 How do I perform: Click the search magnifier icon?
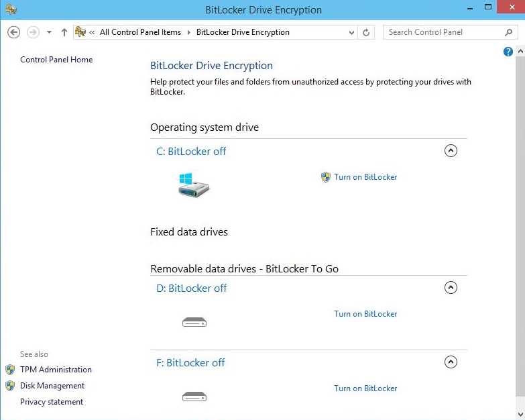click(x=509, y=32)
